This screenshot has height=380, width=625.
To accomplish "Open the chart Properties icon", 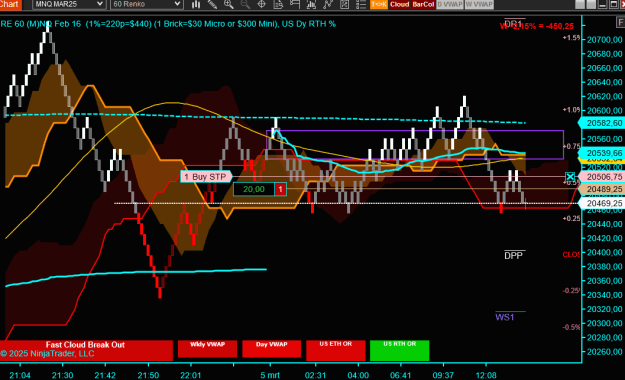I will [x=344, y=4].
